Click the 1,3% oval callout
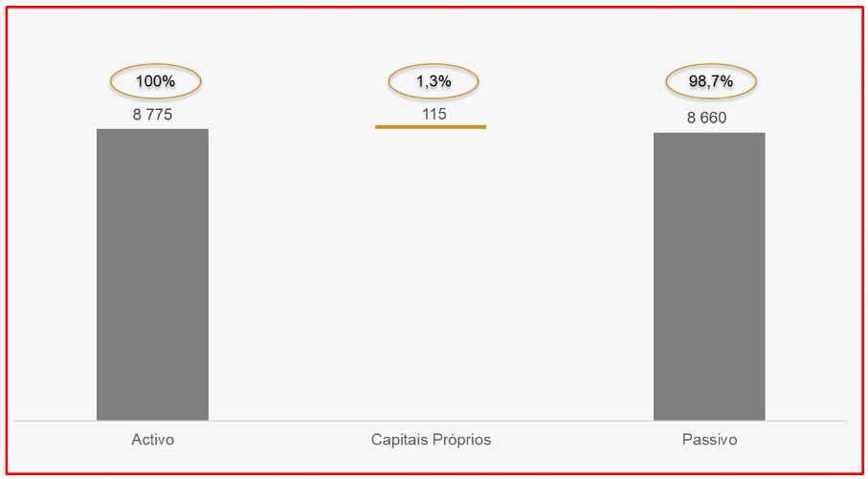 coord(434,82)
